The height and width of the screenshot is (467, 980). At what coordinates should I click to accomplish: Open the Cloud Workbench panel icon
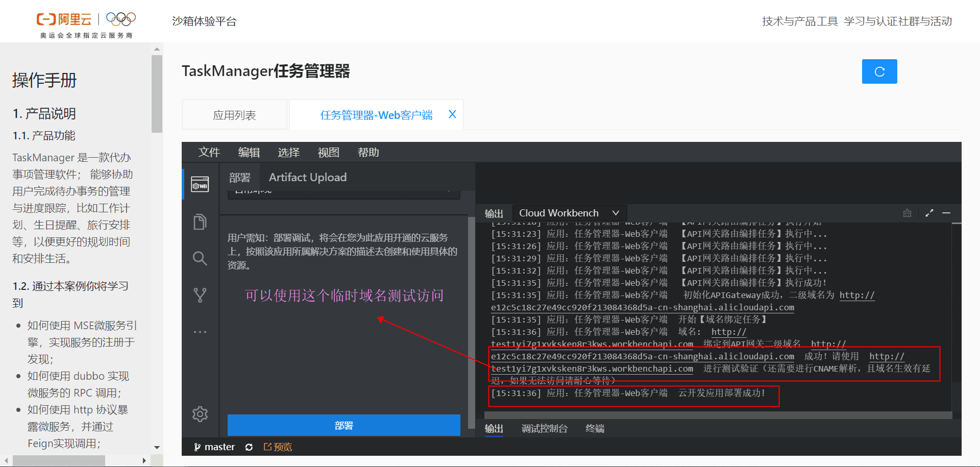tap(200, 184)
